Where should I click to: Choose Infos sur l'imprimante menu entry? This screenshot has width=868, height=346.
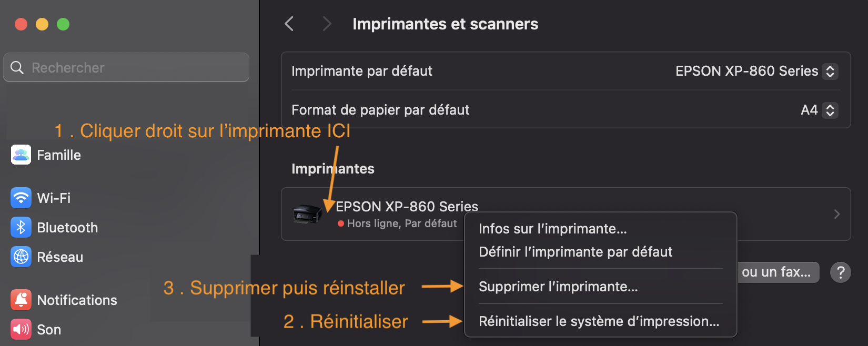point(552,229)
